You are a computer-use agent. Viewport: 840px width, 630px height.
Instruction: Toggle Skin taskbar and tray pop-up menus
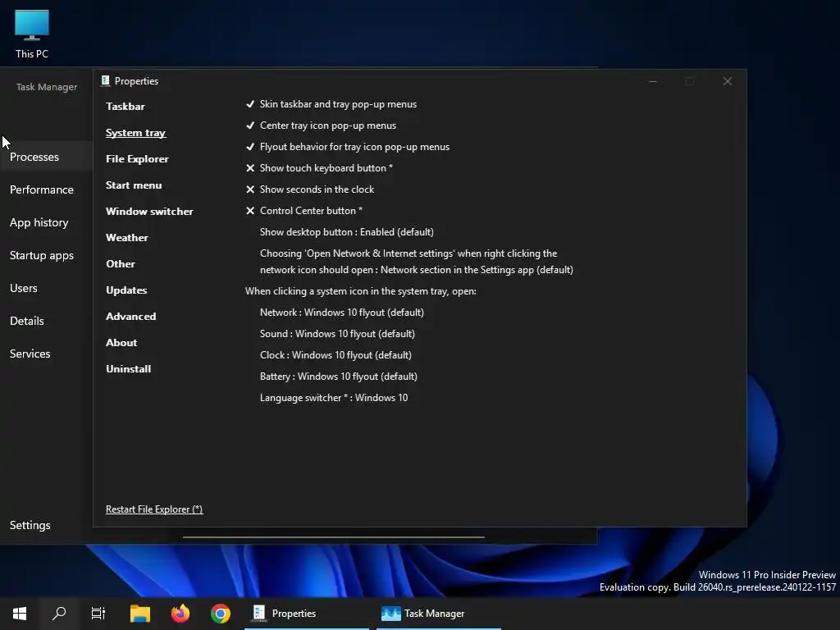point(331,104)
